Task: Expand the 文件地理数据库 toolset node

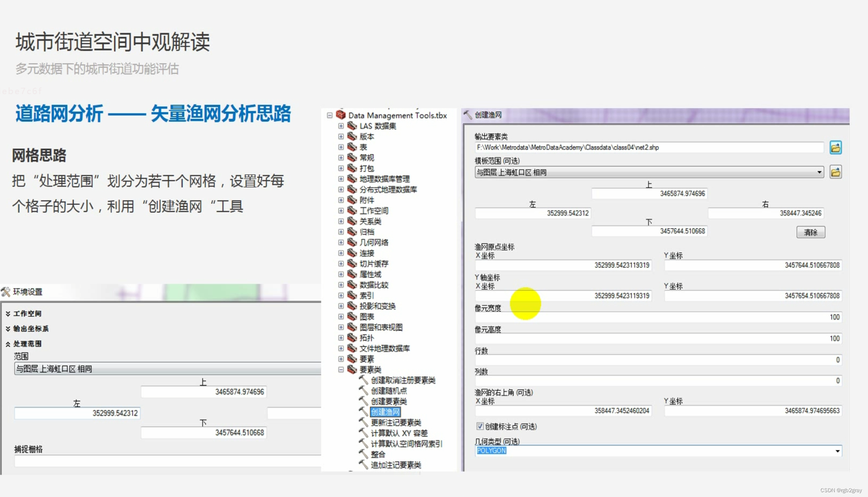Action: [341, 348]
